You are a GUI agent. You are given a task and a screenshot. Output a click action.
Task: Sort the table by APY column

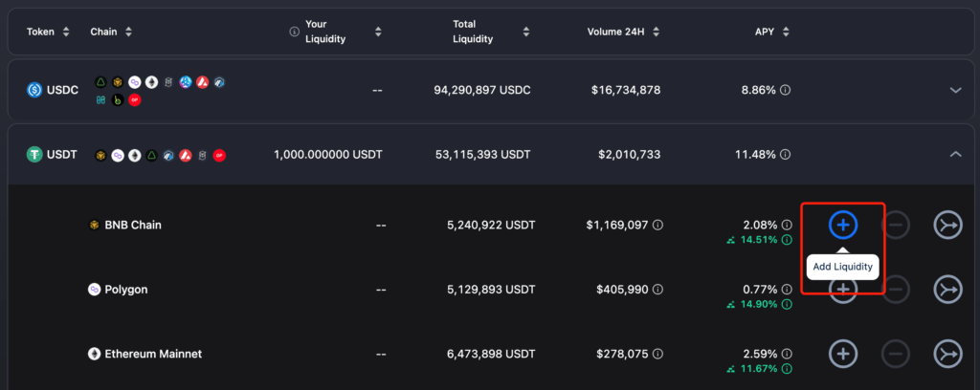click(x=786, y=32)
